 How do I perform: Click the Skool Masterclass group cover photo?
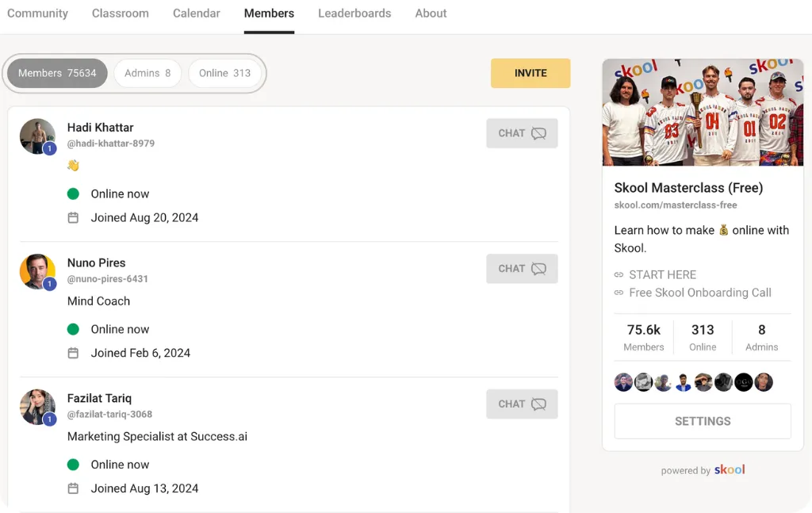coord(703,112)
